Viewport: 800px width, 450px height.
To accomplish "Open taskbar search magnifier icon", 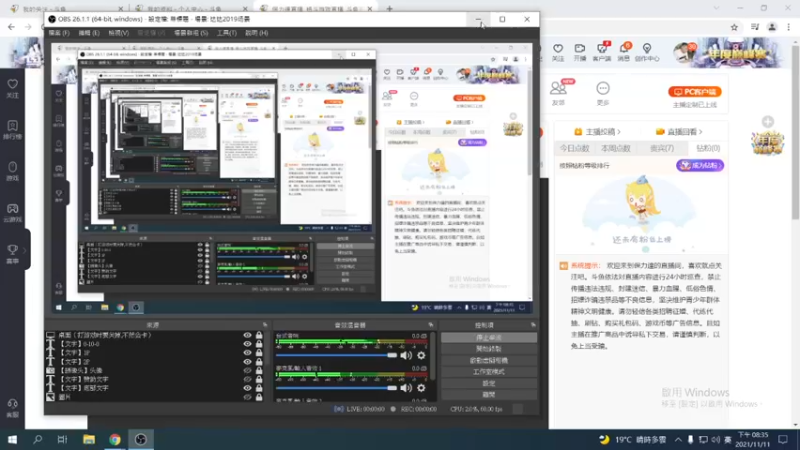I will [x=37, y=439].
